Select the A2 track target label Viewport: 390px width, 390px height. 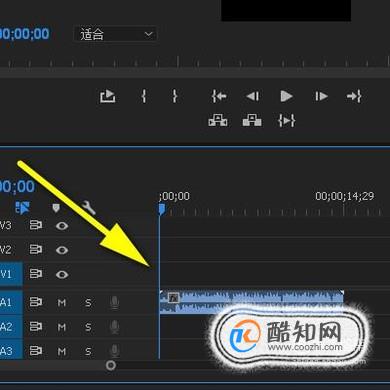[x=11, y=327]
